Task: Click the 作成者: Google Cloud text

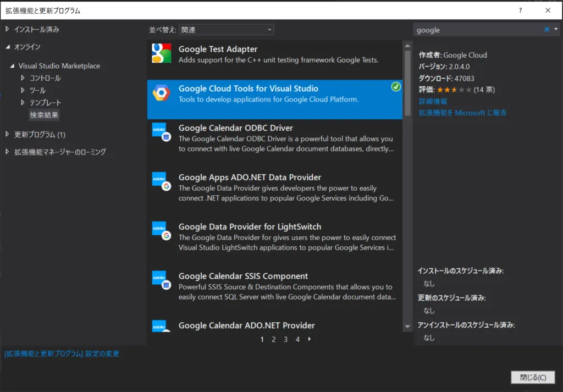Action: [x=453, y=55]
